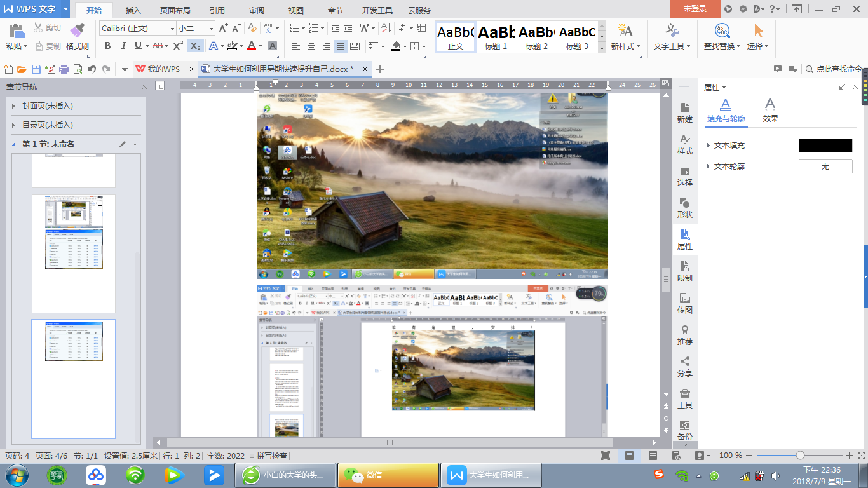Apply bold formatting
868x488 pixels.
[x=107, y=46]
